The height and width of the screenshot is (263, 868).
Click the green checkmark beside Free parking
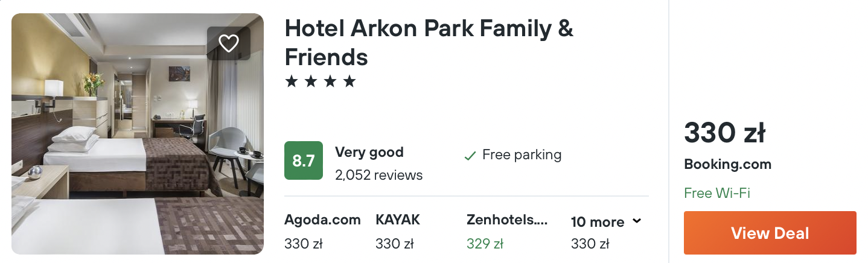click(470, 156)
